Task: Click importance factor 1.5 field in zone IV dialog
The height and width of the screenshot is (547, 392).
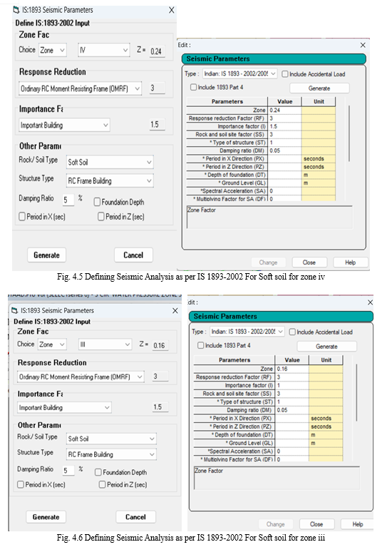Action: tap(157, 125)
